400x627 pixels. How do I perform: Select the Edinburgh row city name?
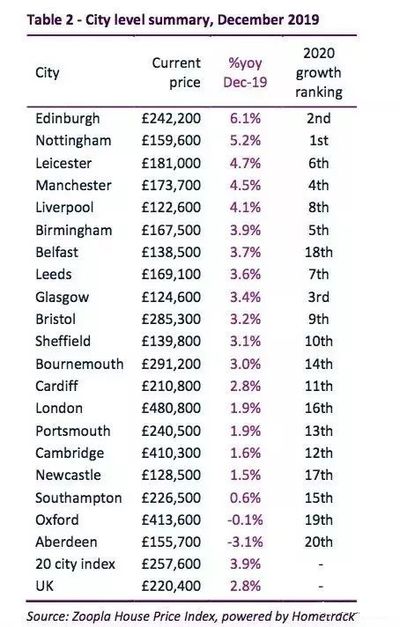pyautogui.click(x=68, y=119)
